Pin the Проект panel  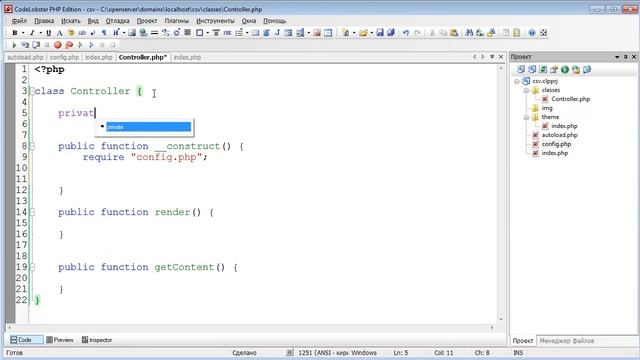pyautogui.click(x=626, y=57)
